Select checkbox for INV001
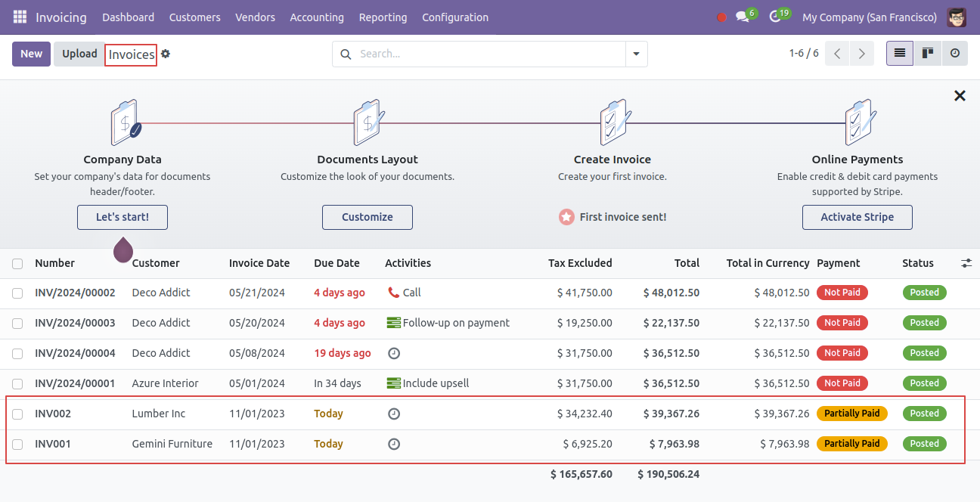 [x=17, y=445]
